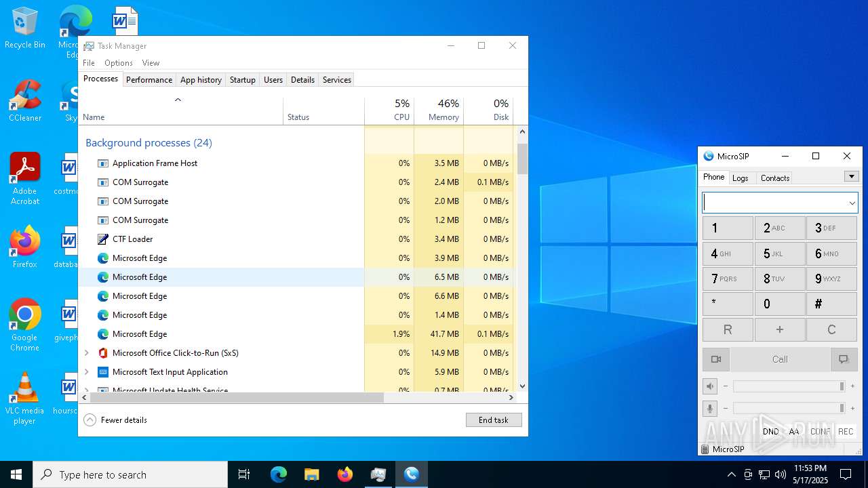Click the sort arrow above Name column
This screenshot has height=488, width=868.
(x=178, y=100)
